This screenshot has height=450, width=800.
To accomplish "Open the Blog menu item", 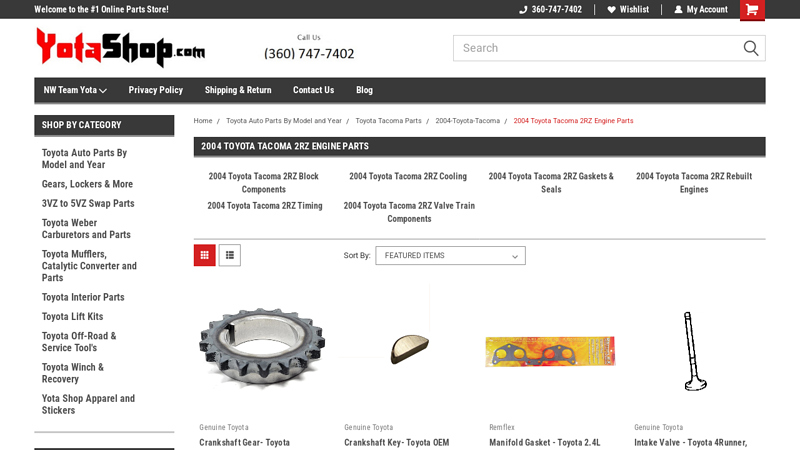I will pos(364,90).
